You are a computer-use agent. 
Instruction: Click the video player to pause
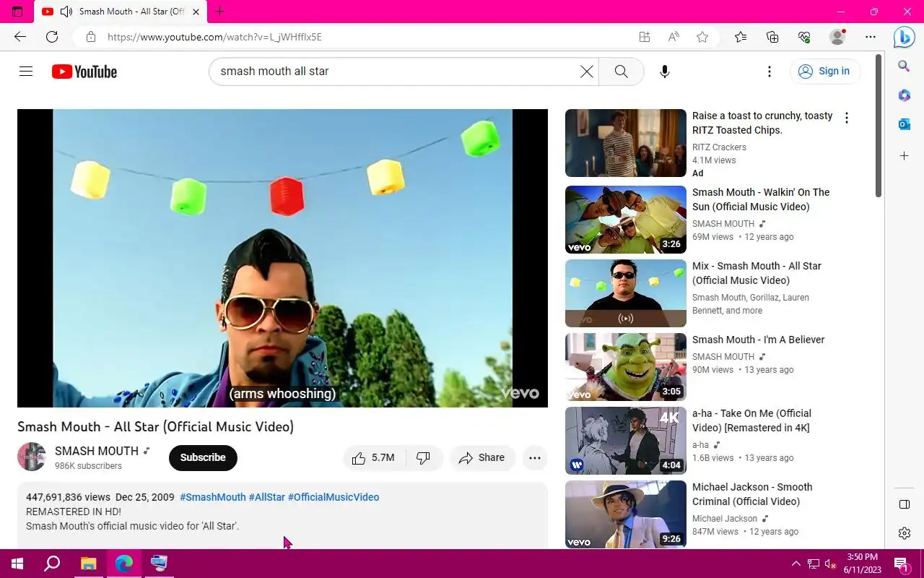pyautogui.click(x=282, y=258)
